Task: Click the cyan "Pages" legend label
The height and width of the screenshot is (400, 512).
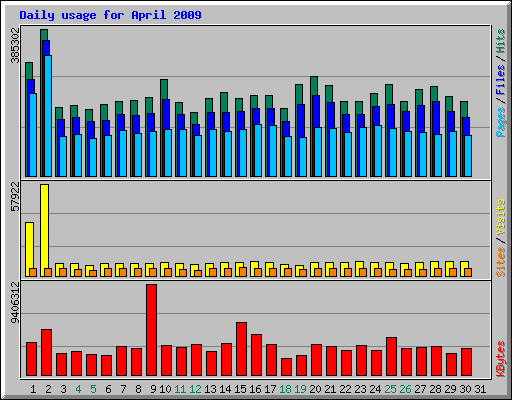Action: click(501, 122)
